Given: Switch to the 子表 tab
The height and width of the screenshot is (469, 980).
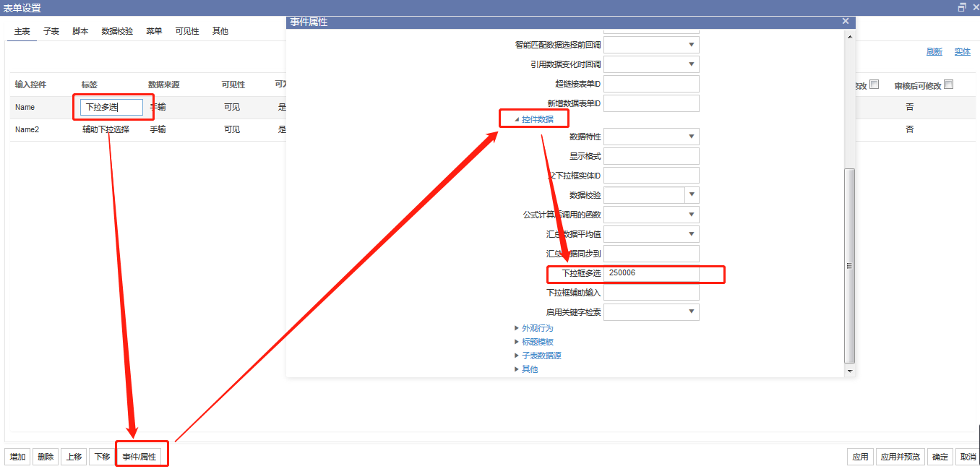Looking at the screenshot, I should pos(51,31).
